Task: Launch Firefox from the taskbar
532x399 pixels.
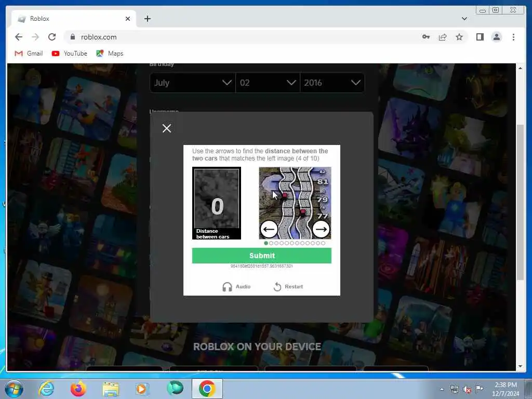Action: [x=78, y=389]
